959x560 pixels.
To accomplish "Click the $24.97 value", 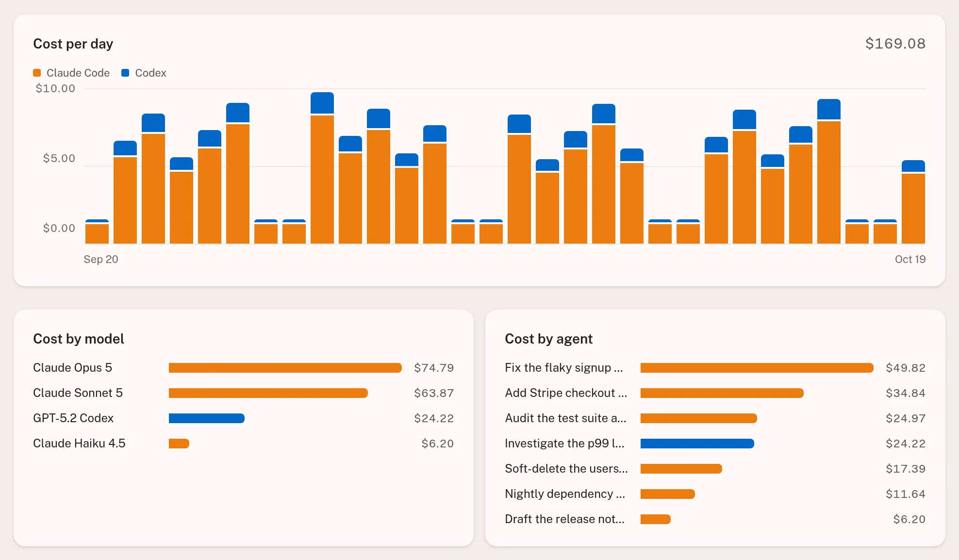I will tap(906, 418).
